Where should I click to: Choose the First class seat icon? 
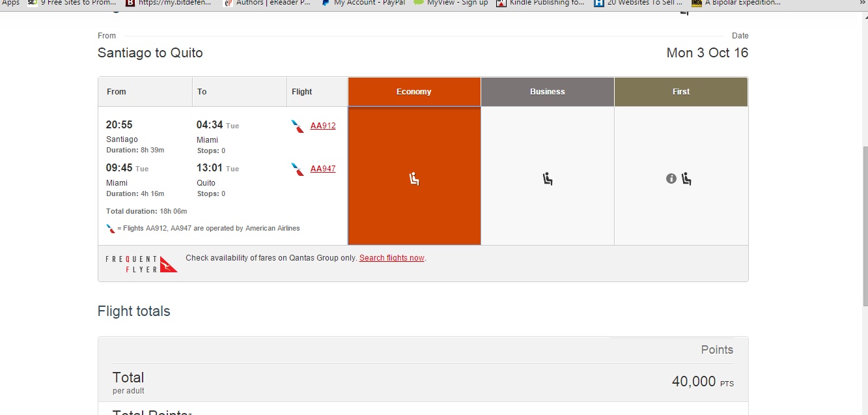[686, 179]
